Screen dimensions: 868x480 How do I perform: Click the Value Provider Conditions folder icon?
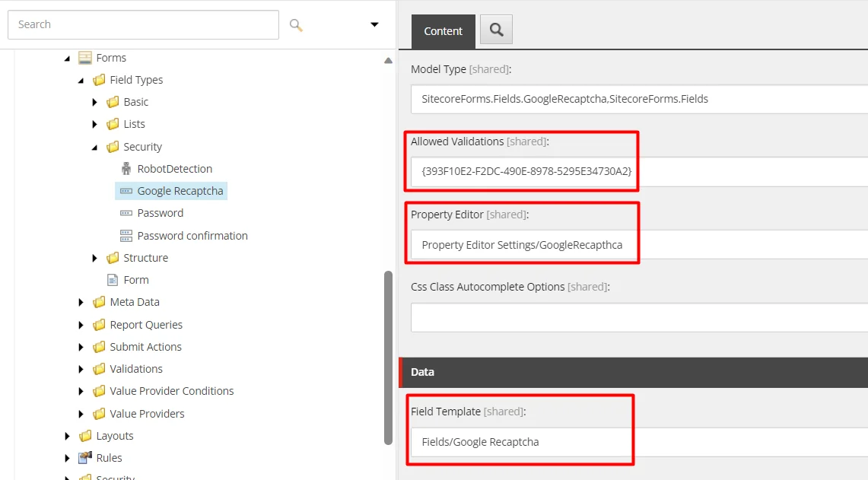(x=99, y=392)
